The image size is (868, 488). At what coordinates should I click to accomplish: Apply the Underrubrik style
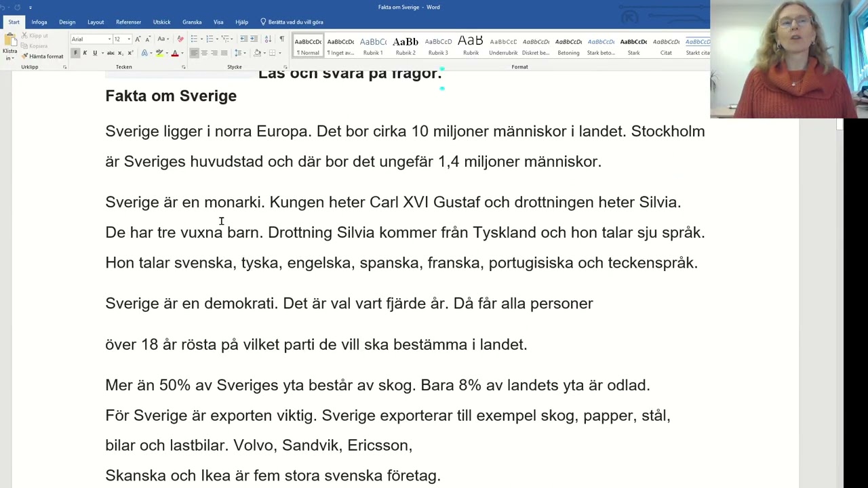pos(503,46)
